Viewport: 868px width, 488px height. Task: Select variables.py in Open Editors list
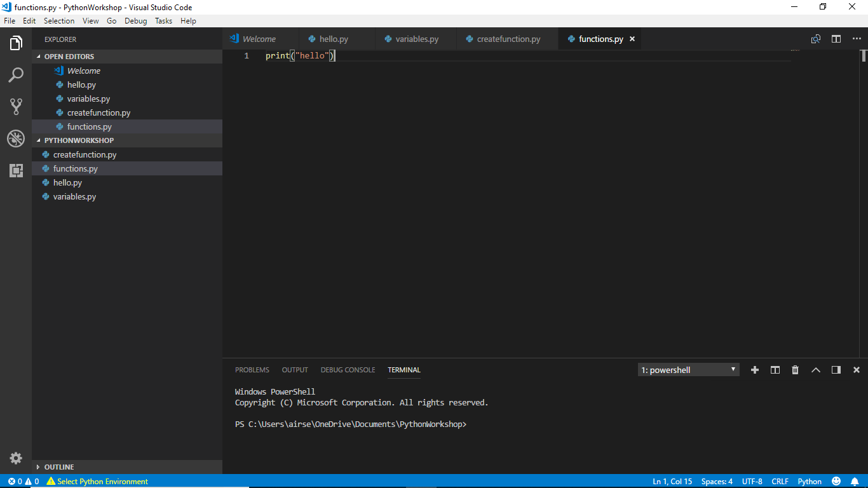point(127,98)
